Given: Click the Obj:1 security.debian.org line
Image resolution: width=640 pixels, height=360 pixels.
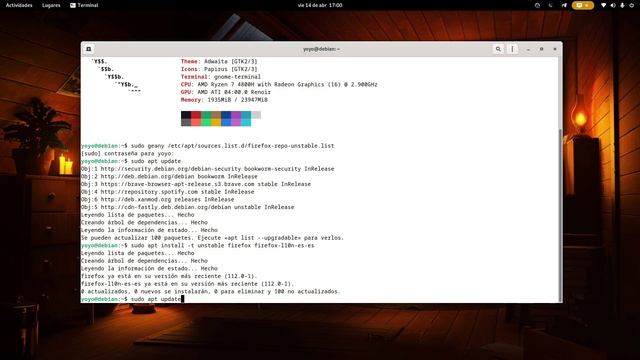Looking at the screenshot, I should click(208, 169).
